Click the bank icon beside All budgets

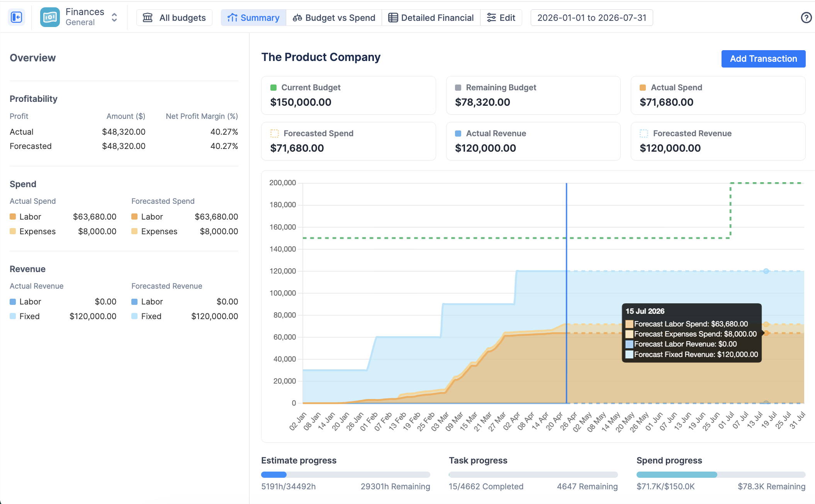click(148, 18)
